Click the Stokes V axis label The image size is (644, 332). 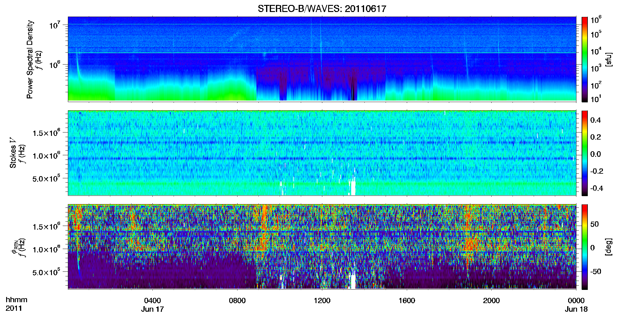point(13,153)
